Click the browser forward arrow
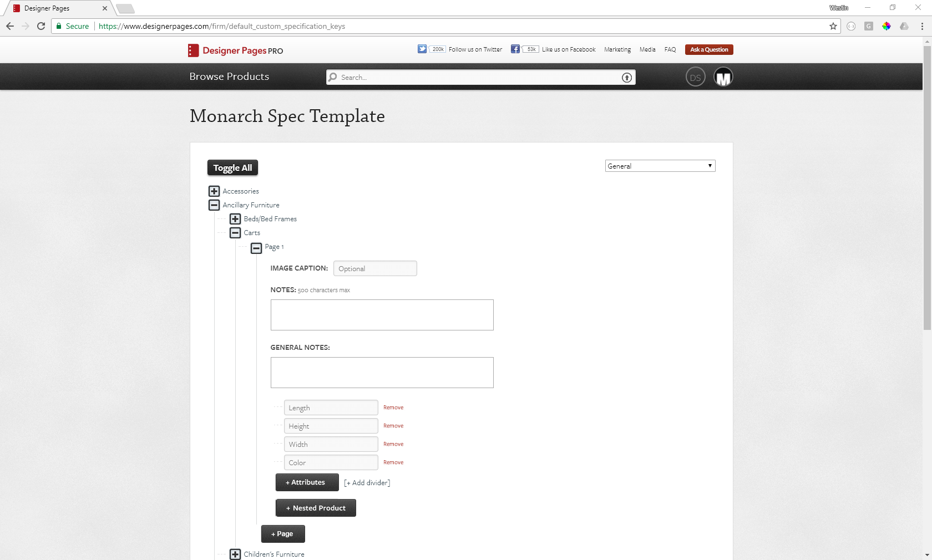 pos(26,26)
